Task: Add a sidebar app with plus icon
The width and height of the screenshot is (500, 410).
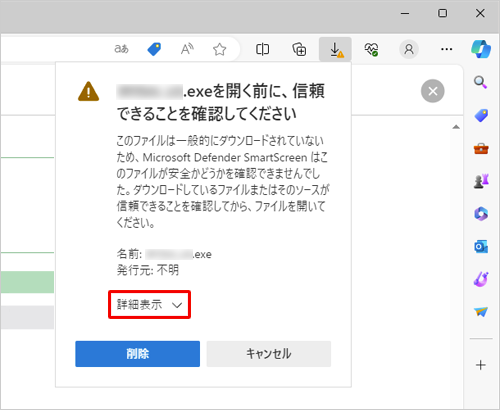Action: tap(481, 365)
